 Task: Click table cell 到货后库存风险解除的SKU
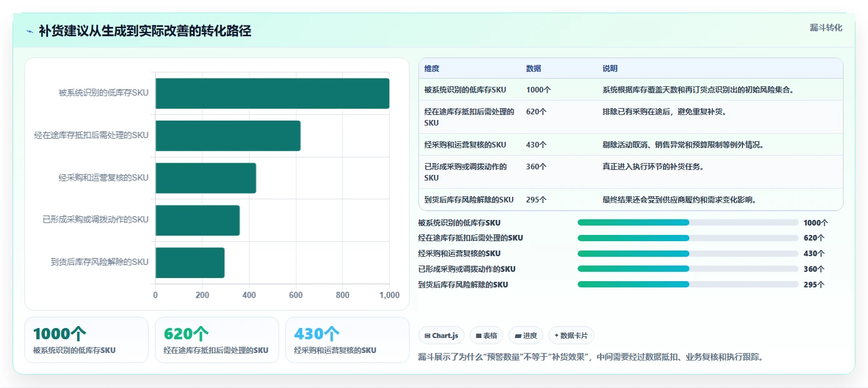468,200
